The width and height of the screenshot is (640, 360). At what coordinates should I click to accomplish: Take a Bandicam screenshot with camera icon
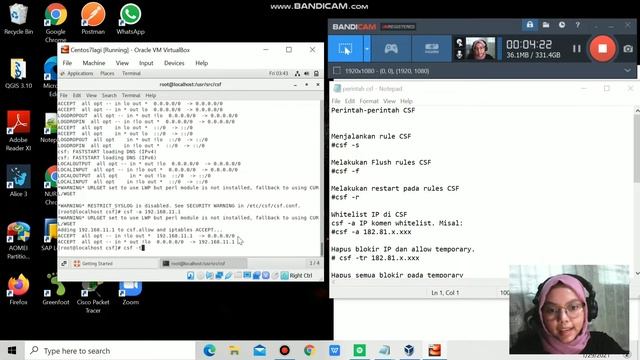(628, 49)
